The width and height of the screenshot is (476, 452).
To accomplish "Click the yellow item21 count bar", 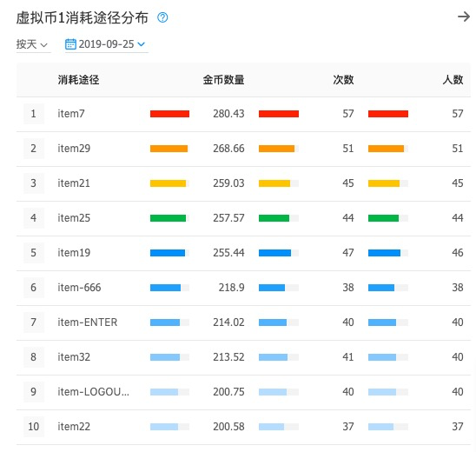I will pyautogui.click(x=274, y=183).
